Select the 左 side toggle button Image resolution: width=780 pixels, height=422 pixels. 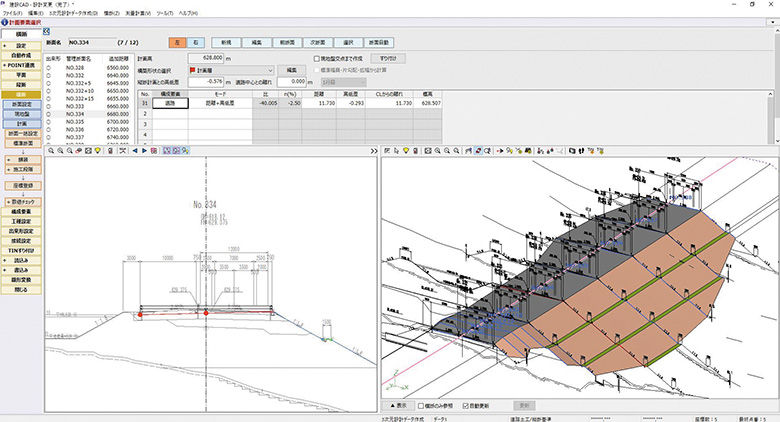pyautogui.click(x=177, y=43)
